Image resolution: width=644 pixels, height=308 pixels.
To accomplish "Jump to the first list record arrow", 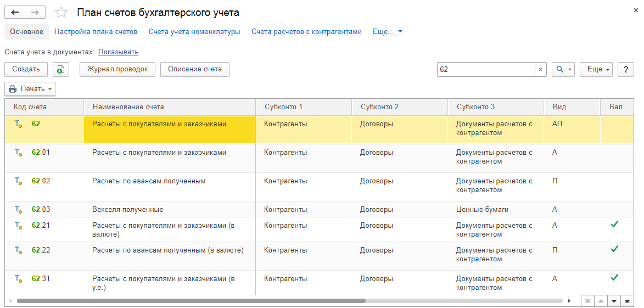I will (x=587, y=301).
